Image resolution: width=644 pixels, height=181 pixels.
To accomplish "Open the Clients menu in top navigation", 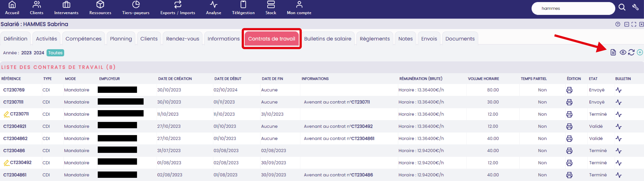I will pos(37,8).
